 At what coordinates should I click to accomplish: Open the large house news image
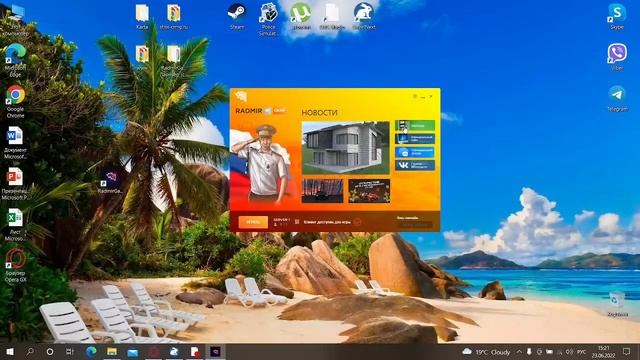pyautogui.click(x=345, y=148)
